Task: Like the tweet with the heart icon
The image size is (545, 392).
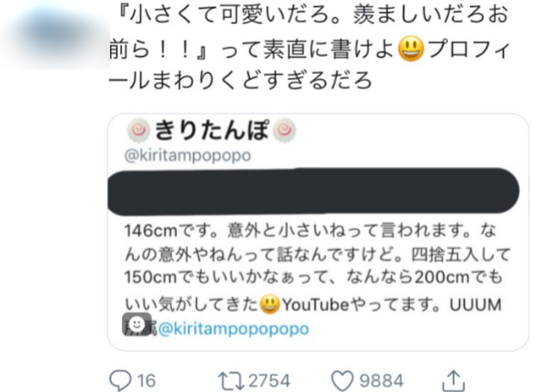Action: pos(342,381)
